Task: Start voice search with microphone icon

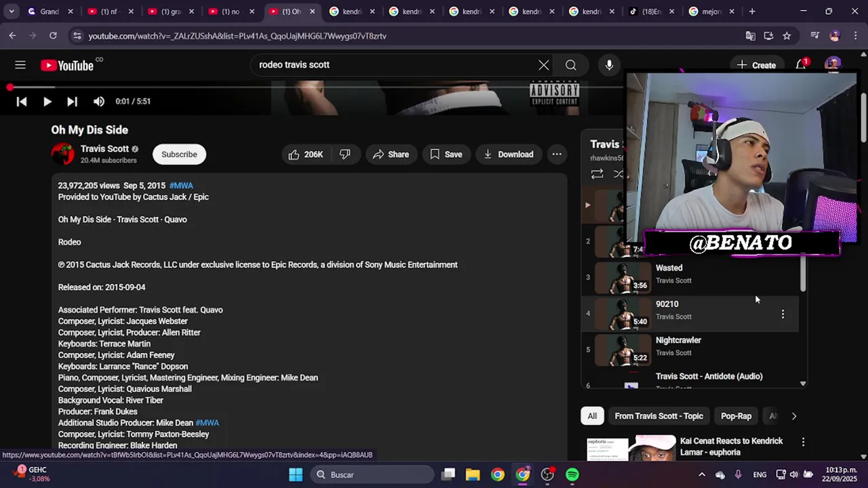Action: (609, 65)
